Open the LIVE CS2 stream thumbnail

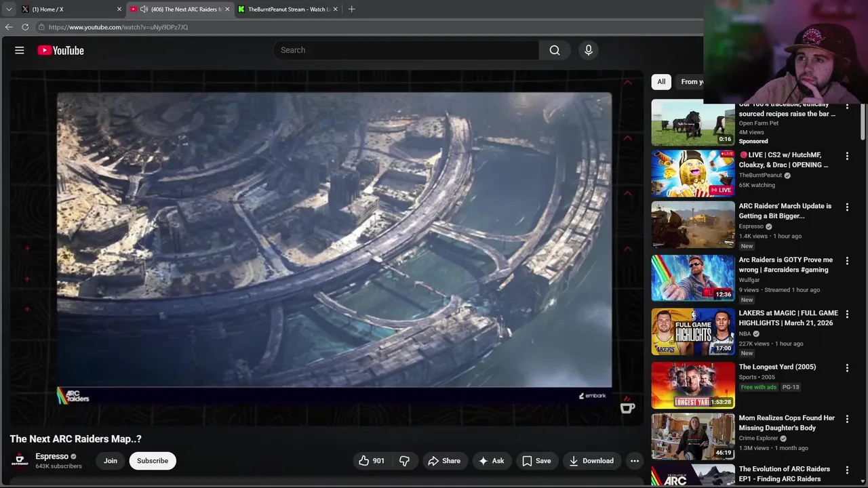click(693, 174)
